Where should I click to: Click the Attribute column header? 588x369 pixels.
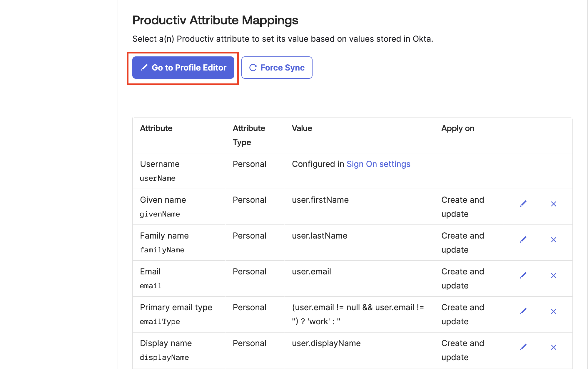tap(156, 128)
